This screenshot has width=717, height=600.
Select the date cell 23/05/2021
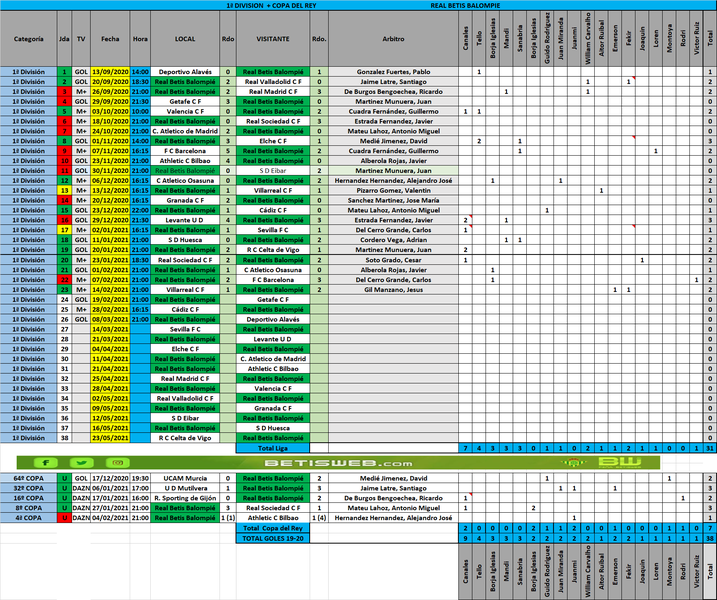coord(110,438)
